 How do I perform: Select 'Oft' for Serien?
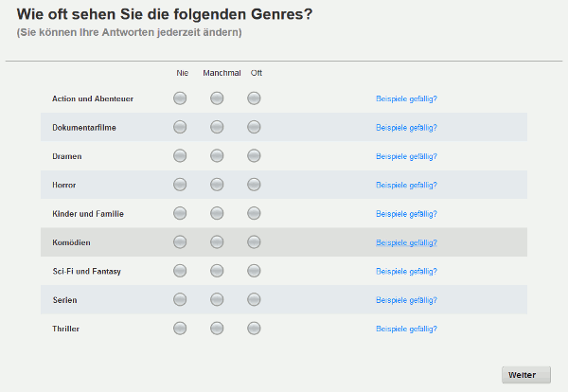click(254, 299)
